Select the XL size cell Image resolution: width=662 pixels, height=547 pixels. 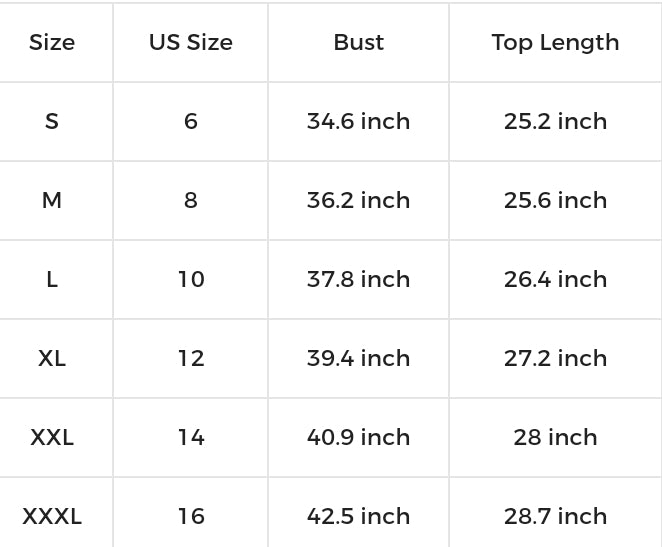tap(52, 358)
